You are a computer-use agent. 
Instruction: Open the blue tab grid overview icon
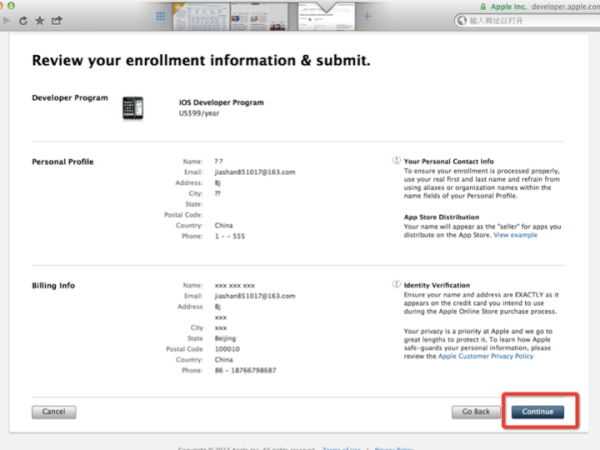161,16
